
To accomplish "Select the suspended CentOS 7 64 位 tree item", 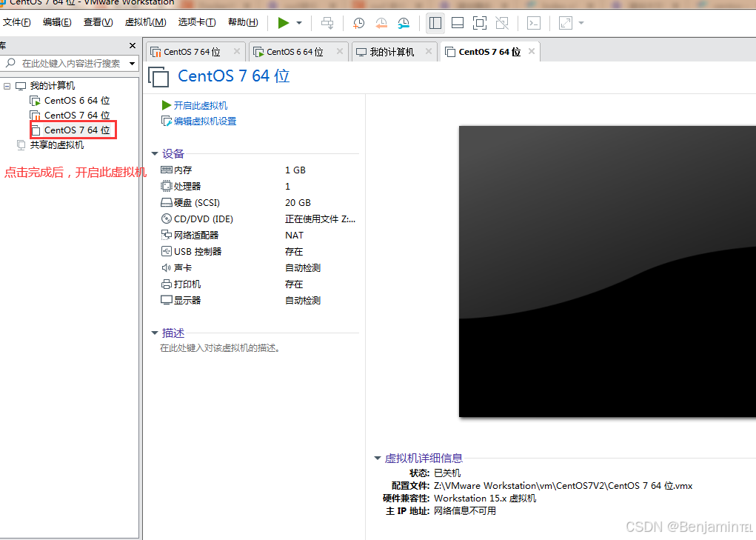I will click(x=70, y=116).
